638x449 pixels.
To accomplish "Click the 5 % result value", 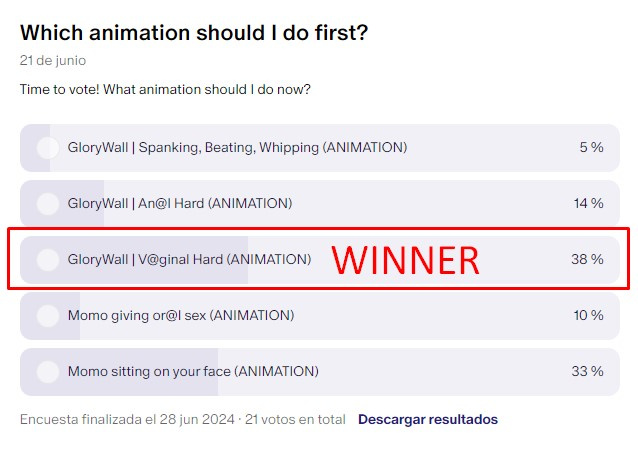I will click(591, 147).
